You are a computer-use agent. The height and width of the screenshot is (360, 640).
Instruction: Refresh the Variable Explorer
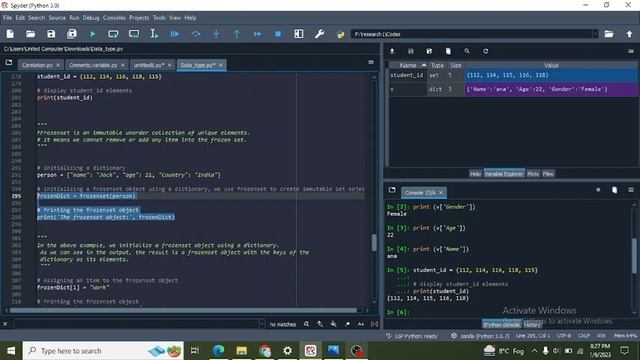486,51
